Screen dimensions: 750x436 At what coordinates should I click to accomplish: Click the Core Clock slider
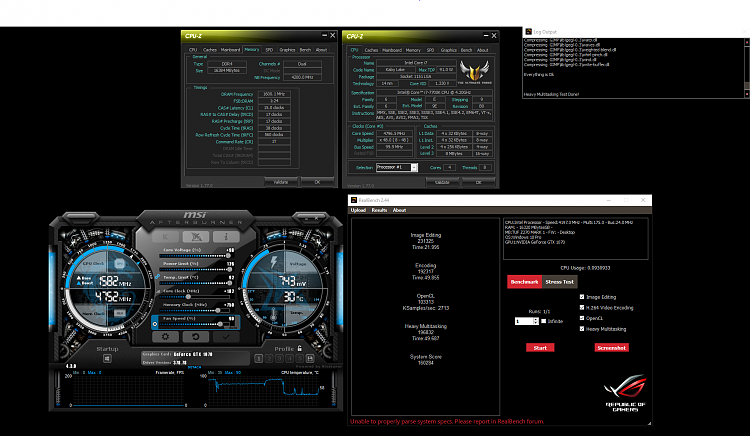click(196, 297)
